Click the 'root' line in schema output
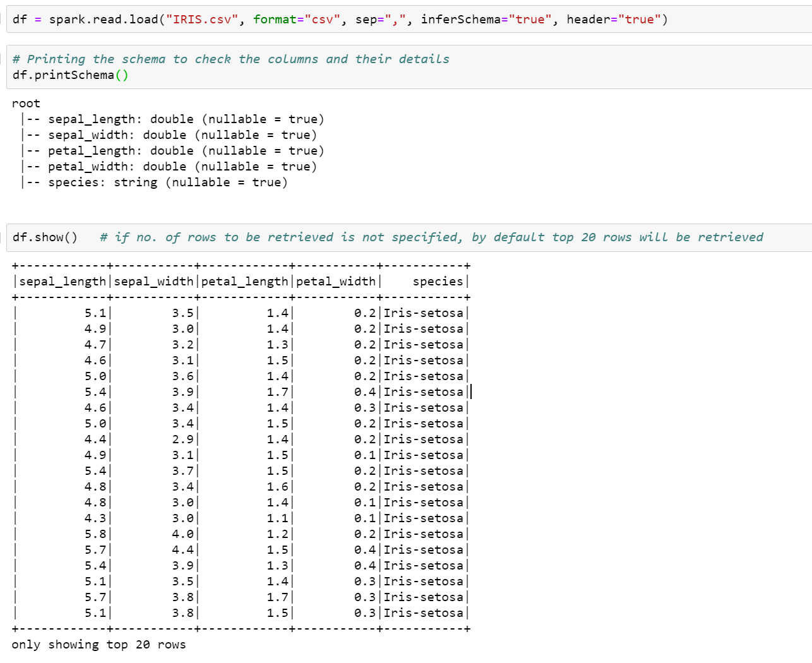812x663 pixels. 26,104
